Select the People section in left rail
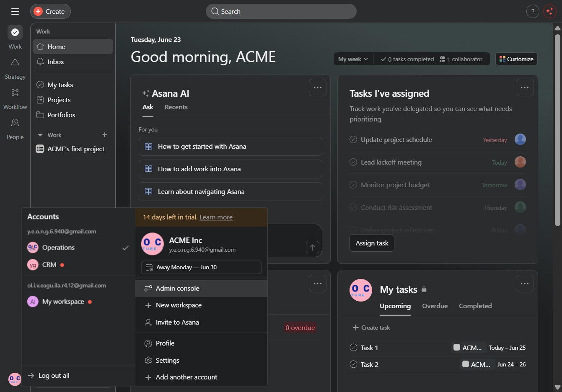Screen dimensions: 562x392 15,129
